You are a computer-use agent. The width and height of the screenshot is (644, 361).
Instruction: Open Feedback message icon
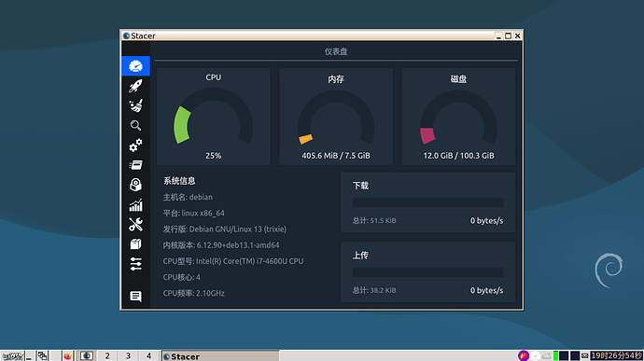click(135, 296)
